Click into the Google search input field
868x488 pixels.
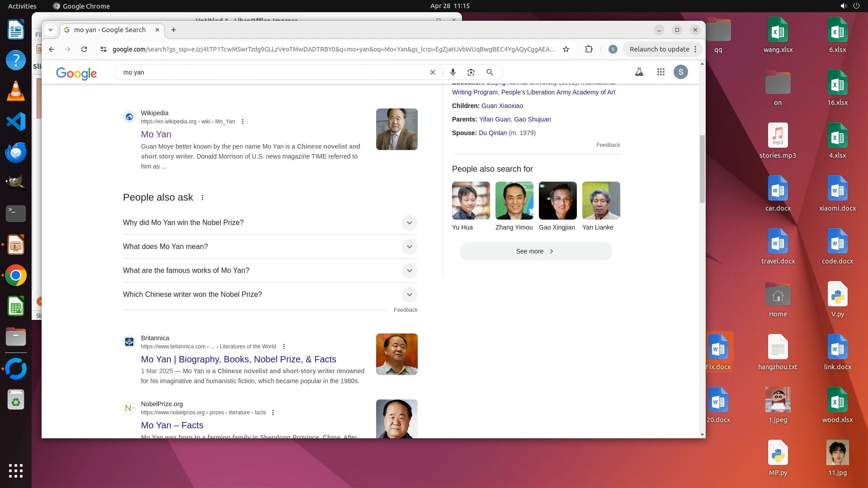[271, 72]
